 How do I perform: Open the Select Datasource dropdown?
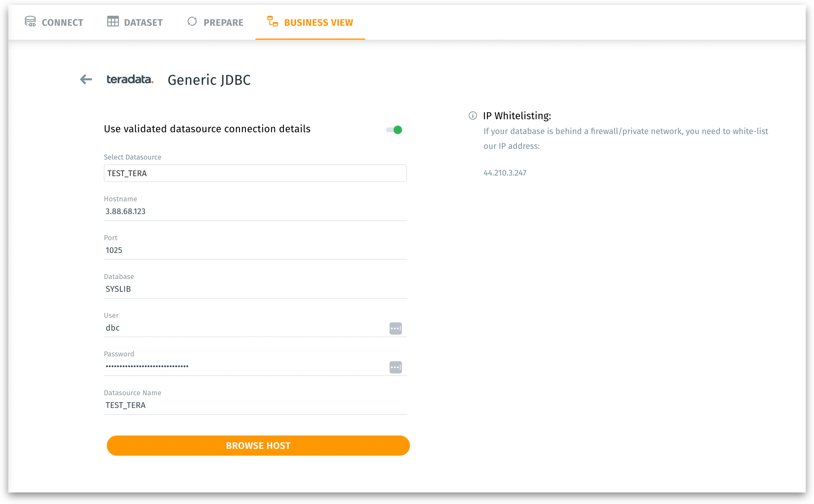click(x=255, y=173)
